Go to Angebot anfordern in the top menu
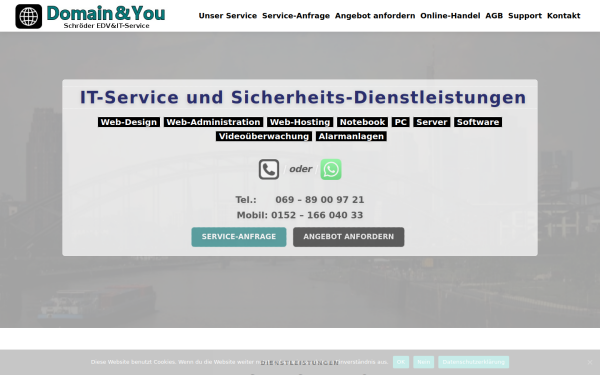This screenshot has width=600, height=375. (375, 16)
